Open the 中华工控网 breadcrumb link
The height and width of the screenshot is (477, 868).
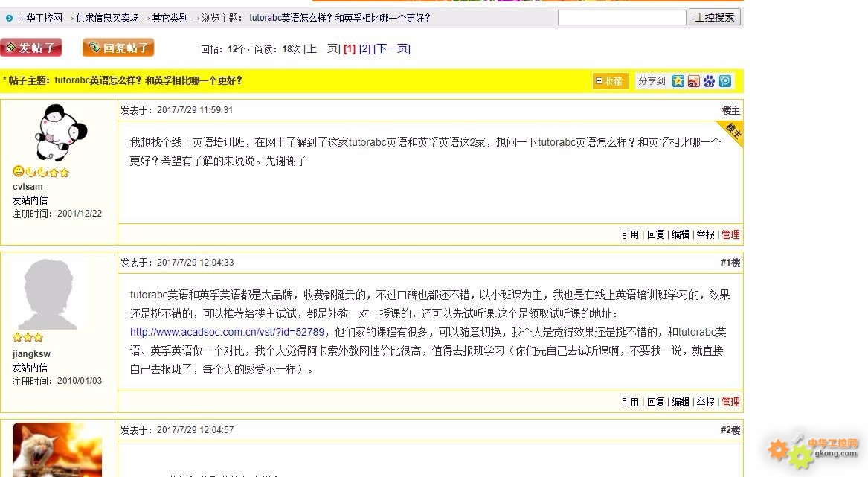coord(40,19)
